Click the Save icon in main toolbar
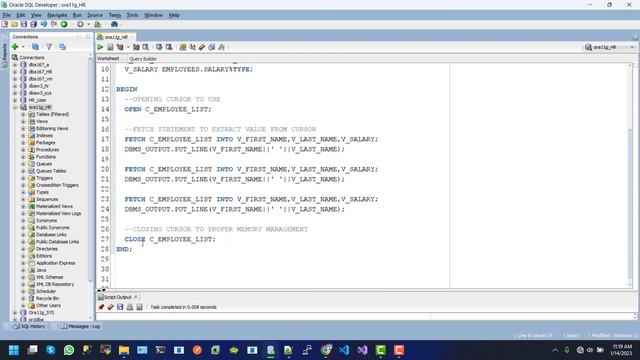640x360 pixels. click(x=24, y=24)
